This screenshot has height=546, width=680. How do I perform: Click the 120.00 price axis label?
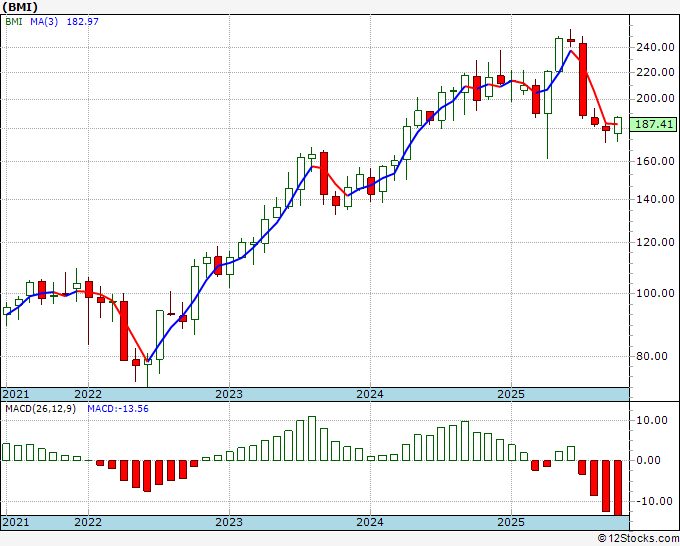pos(655,242)
